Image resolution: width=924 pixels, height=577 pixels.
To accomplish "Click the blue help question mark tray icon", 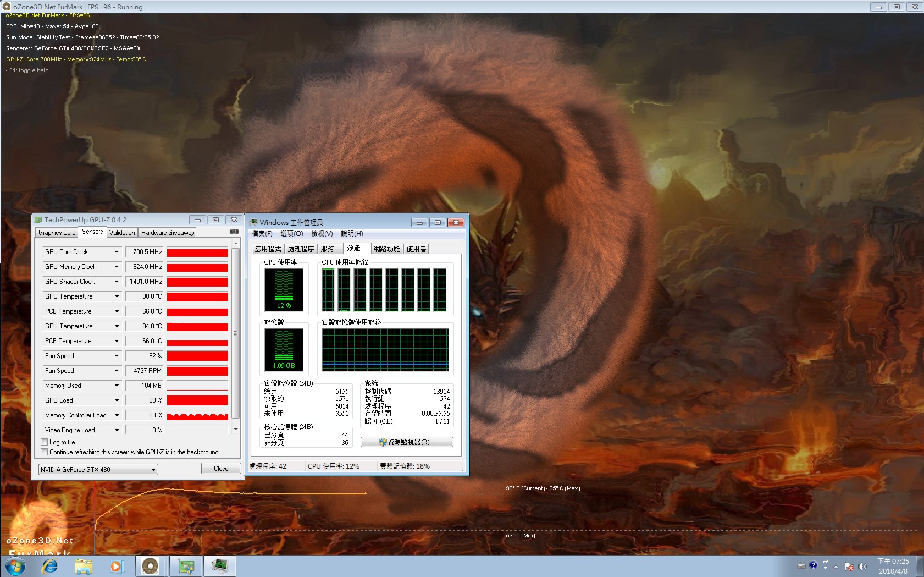I will click(814, 565).
